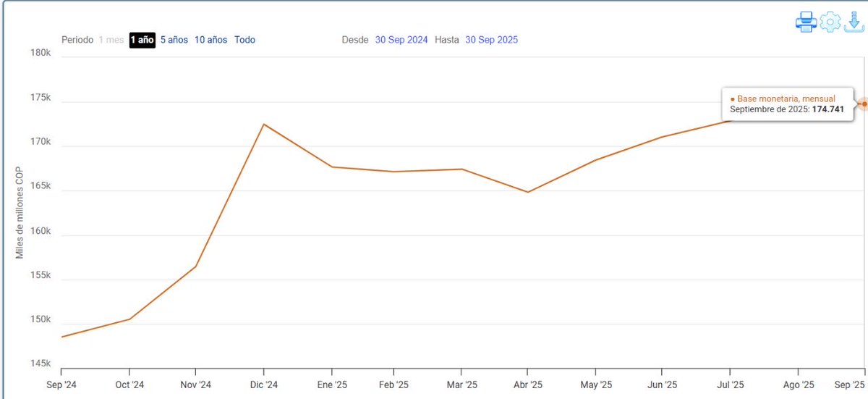Image resolution: width=868 pixels, height=399 pixels.
Task: Click the 160k y-axis label
Action: (x=40, y=231)
